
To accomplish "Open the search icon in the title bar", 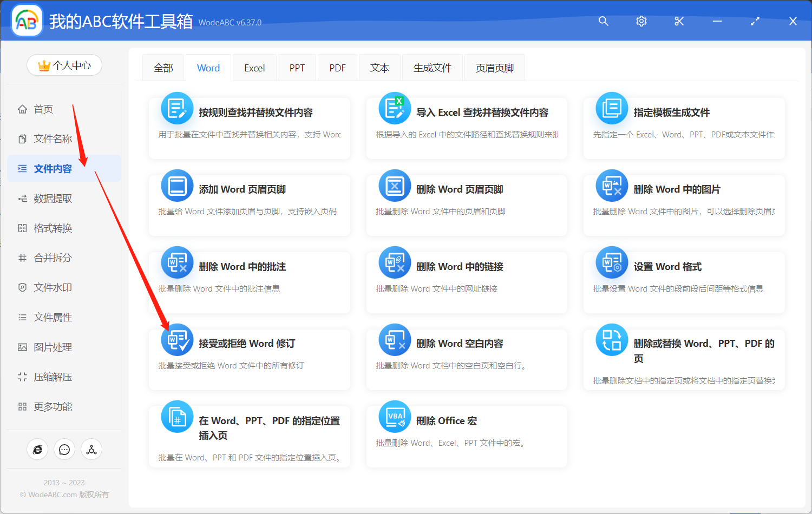I will pos(603,21).
